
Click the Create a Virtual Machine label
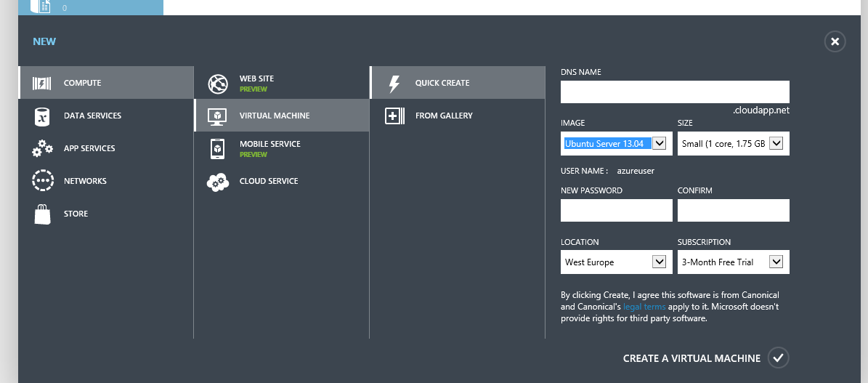click(x=691, y=358)
